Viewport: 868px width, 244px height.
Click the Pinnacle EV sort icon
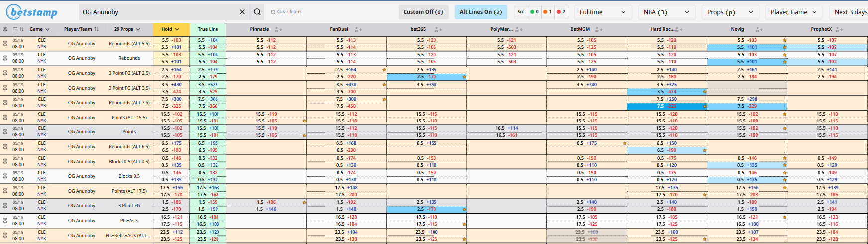(279, 29)
